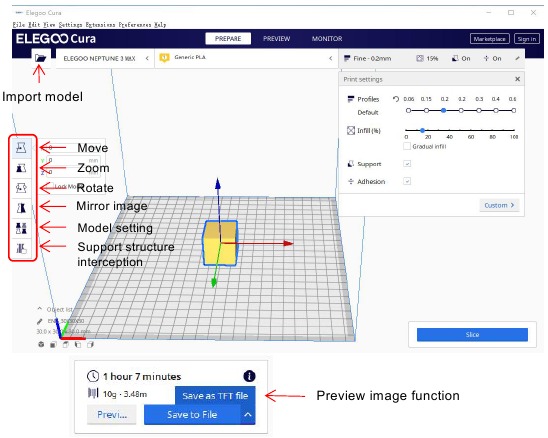Click the Slice button

pos(472,335)
